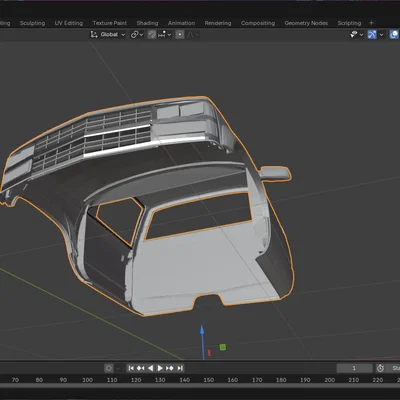Image resolution: width=400 pixels, height=400 pixels.
Task: Click the use preview range clock icon
Action: coord(380,368)
